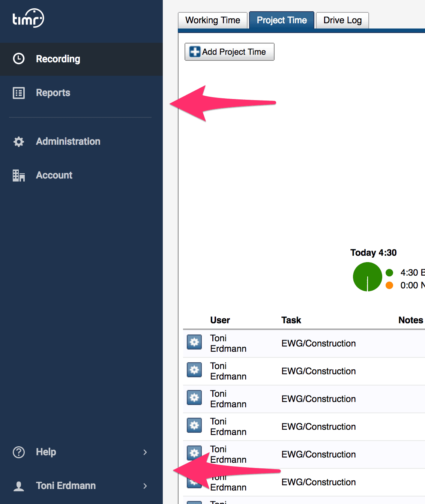Screen dimensions: 425x504
Task: Click the Help question mark icon
Action: point(19,452)
